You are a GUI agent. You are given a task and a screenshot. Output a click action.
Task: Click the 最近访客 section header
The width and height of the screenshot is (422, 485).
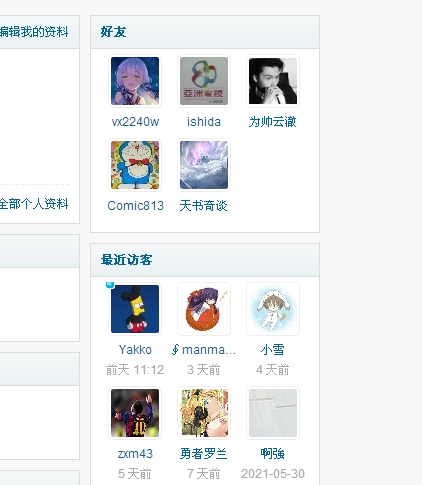(126, 260)
